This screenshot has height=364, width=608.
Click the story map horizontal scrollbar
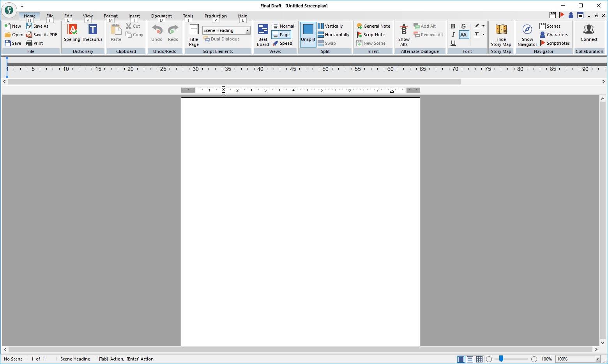[234, 81]
